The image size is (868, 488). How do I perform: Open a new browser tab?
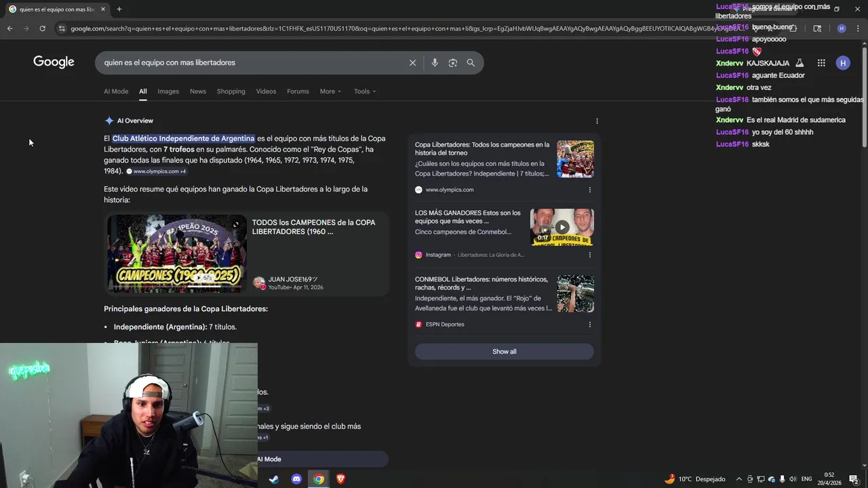coord(119,9)
